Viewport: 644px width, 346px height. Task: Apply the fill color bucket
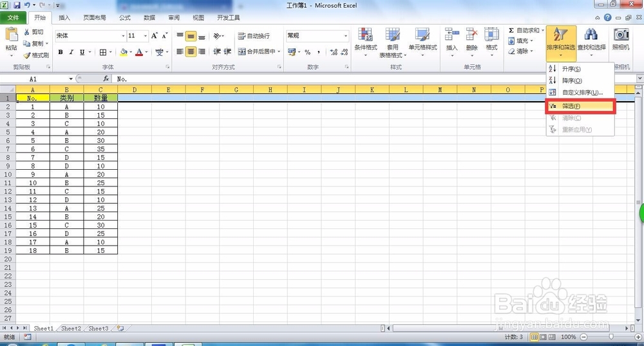point(123,52)
